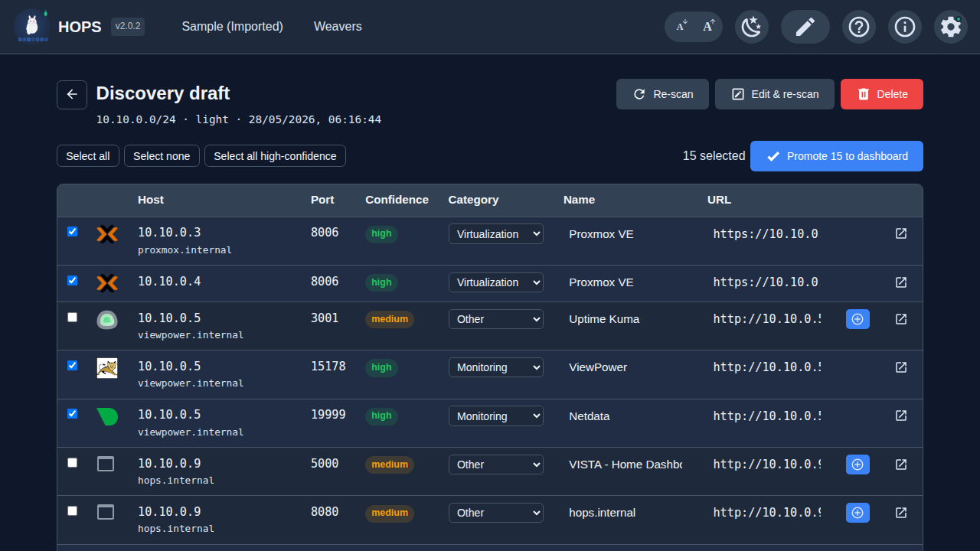980x551 pixels.
Task: Uncheck the 10.10.0.3 Proxmox row
Action: (73, 231)
